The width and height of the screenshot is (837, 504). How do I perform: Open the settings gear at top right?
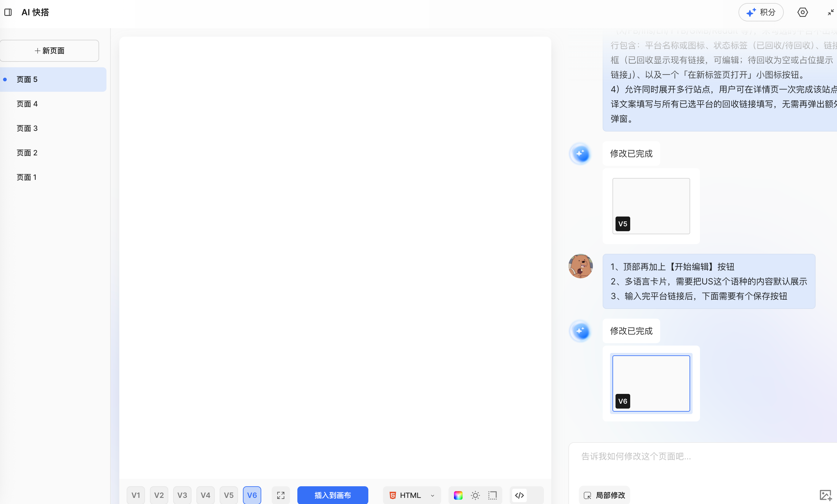pyautogui.click(x=803, y=12)
